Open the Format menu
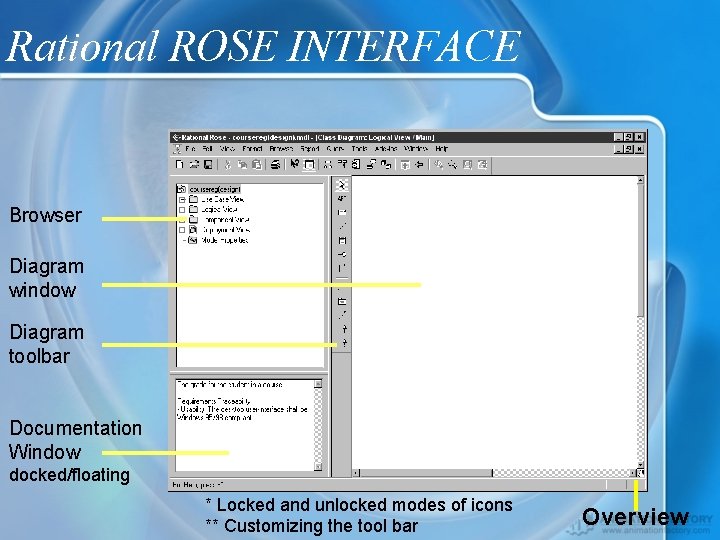 point(252,149)
